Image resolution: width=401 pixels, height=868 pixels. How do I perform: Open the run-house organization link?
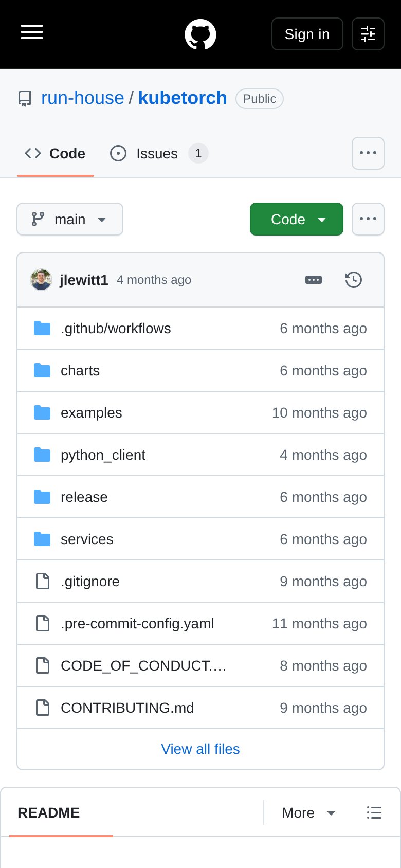(83, 98)
